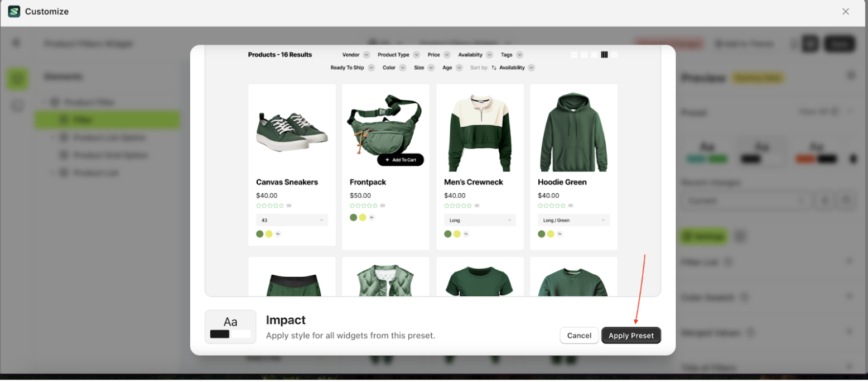Close the Customize window with the X
The width and height of the screenshot is (868, 382).
coord(846,12)
